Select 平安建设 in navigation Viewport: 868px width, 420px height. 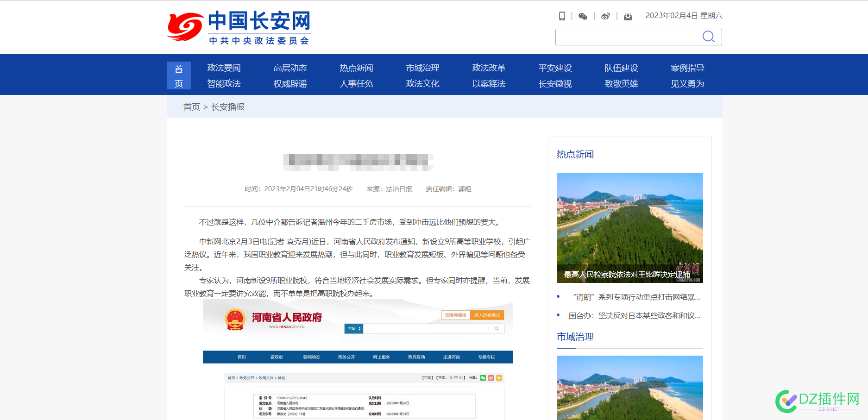pos(555,68)
